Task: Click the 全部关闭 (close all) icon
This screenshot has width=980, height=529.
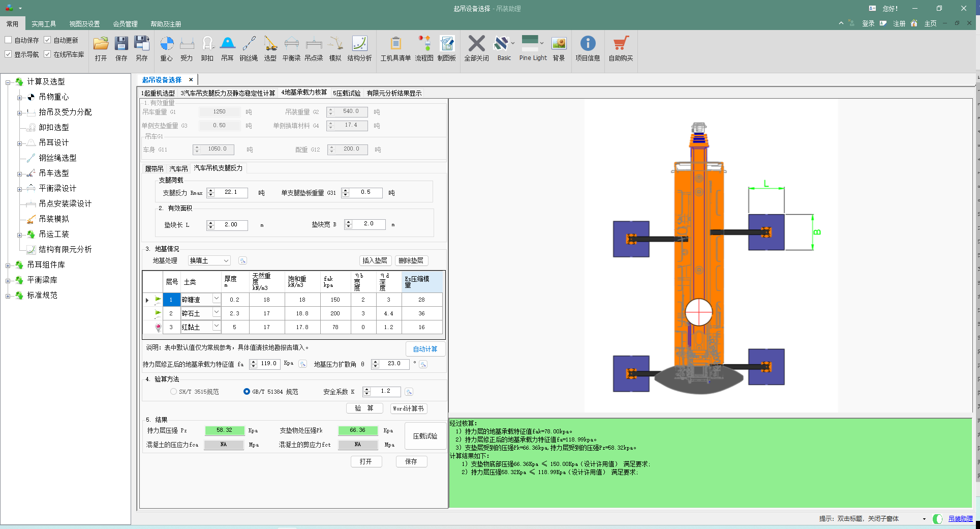Action: [477, 44]
